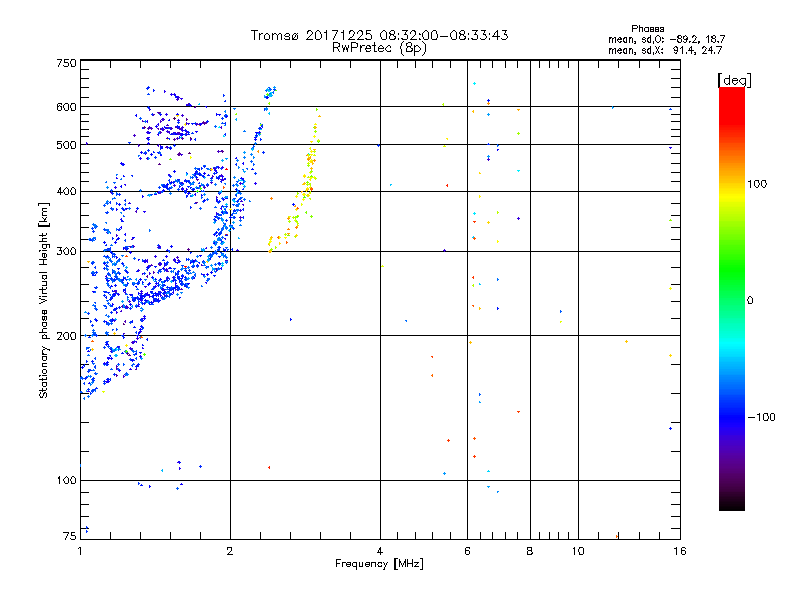Click the y-axis tick label '600'
Viewport: 800px width, 600px height.
click(66, 107)
